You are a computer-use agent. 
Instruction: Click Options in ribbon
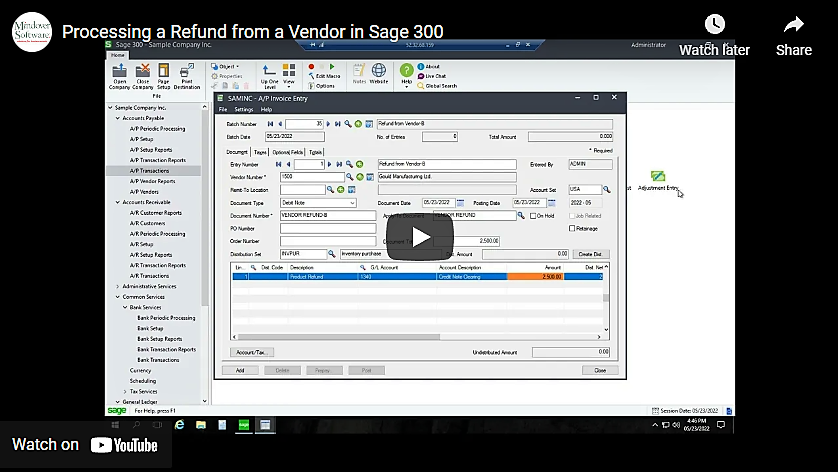point(321,86)
